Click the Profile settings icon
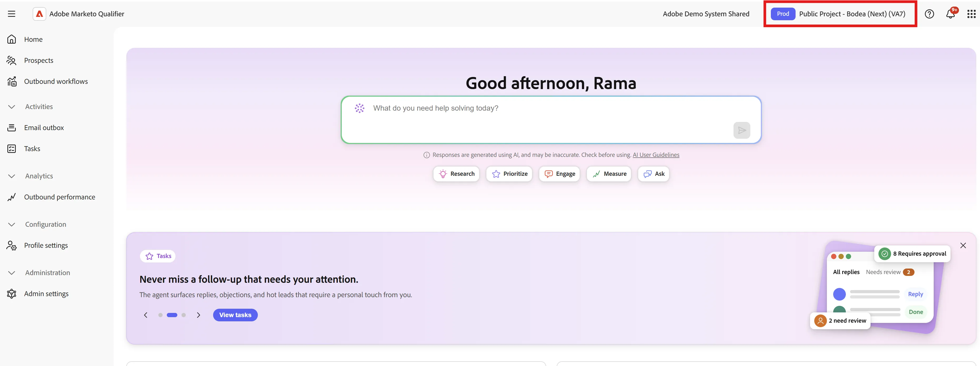The width and height of the screenshot is (980, 366). (x=11, y=245)
